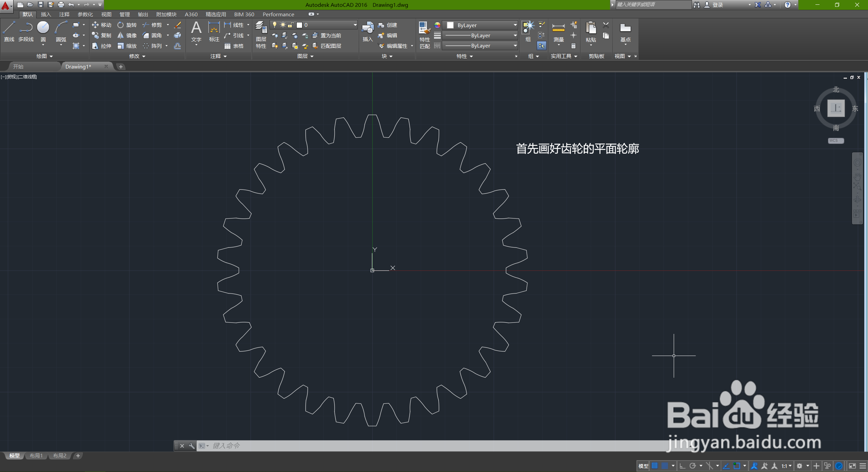Image resolution: width=868 pixels, height=472 pixels.
Task: Toggle object snap in status bar
Action: pos(736,466)
